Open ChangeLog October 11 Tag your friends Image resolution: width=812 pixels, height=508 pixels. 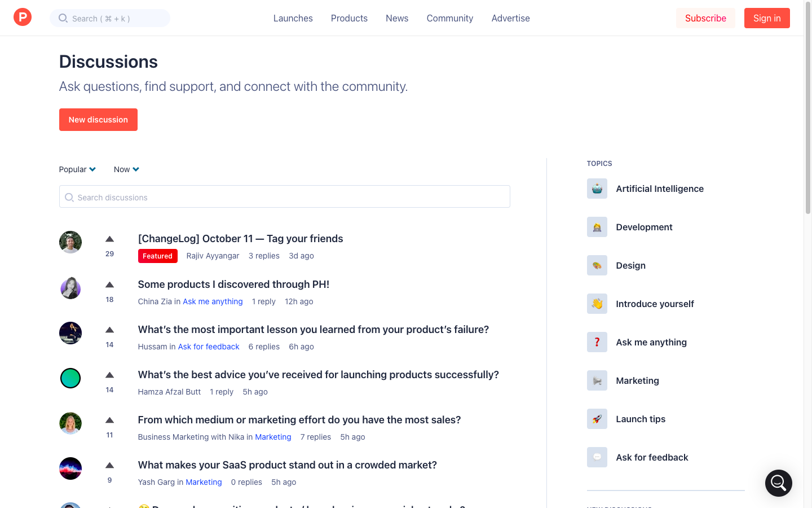tap(241, 239)
